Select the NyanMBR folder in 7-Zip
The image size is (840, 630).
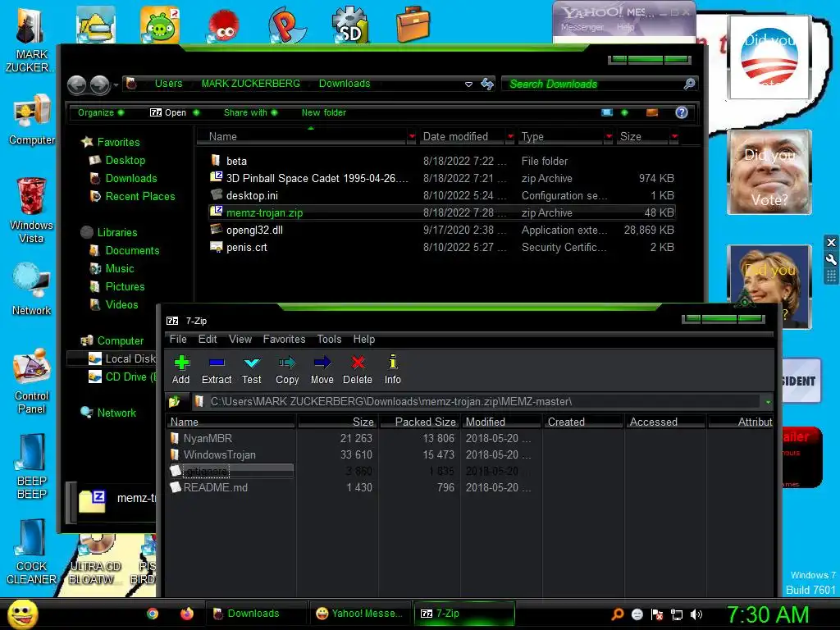(208, 438)
